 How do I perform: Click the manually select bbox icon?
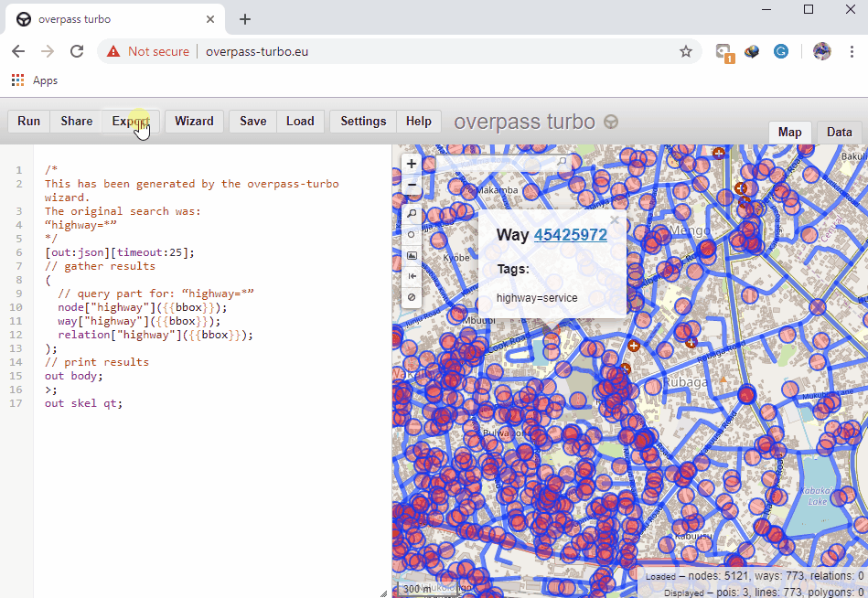tap(412, 235)
